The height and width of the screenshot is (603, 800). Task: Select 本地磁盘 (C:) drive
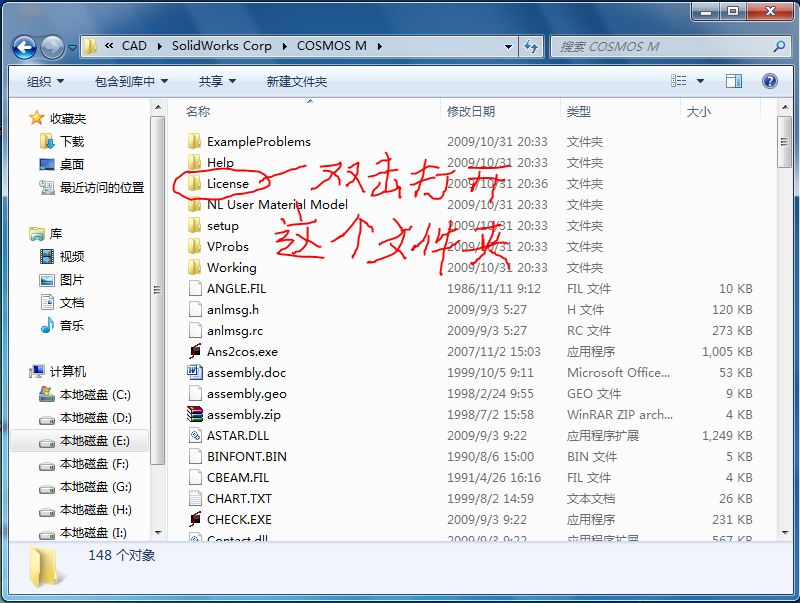point(85,394)
